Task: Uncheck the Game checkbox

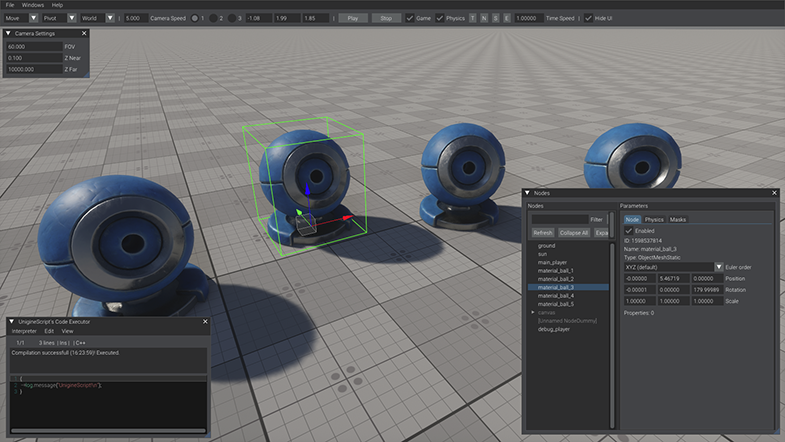Action: [408, 18]
